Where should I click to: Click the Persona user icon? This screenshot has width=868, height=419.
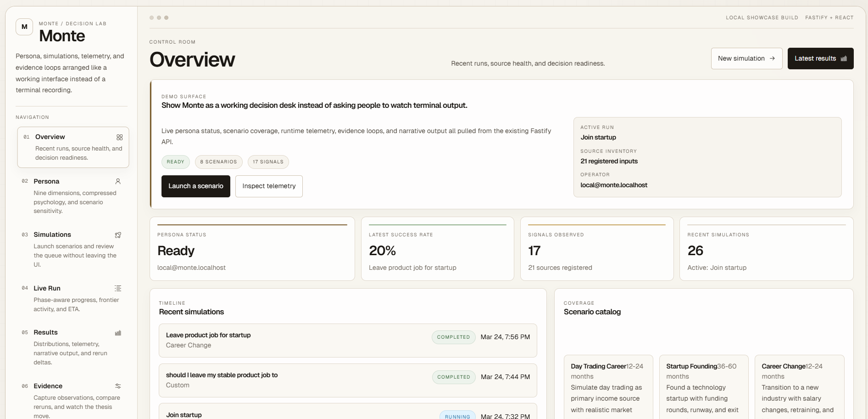tap(118, 181)
